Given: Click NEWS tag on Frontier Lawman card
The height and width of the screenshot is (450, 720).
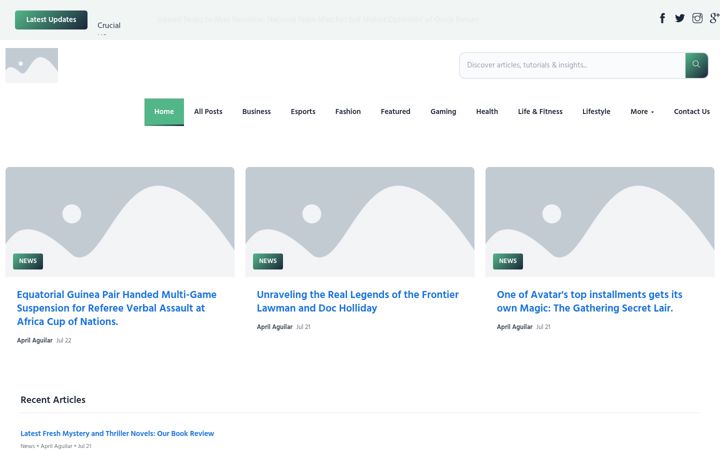Looking at the screenshot, I should [x=268, y=261].
